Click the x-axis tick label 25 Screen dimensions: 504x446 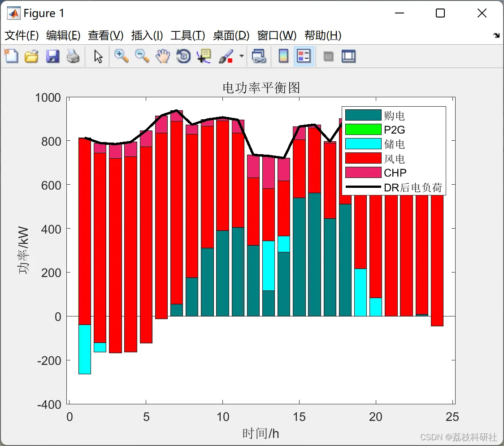pyautogui.click(x=452, y=417)
